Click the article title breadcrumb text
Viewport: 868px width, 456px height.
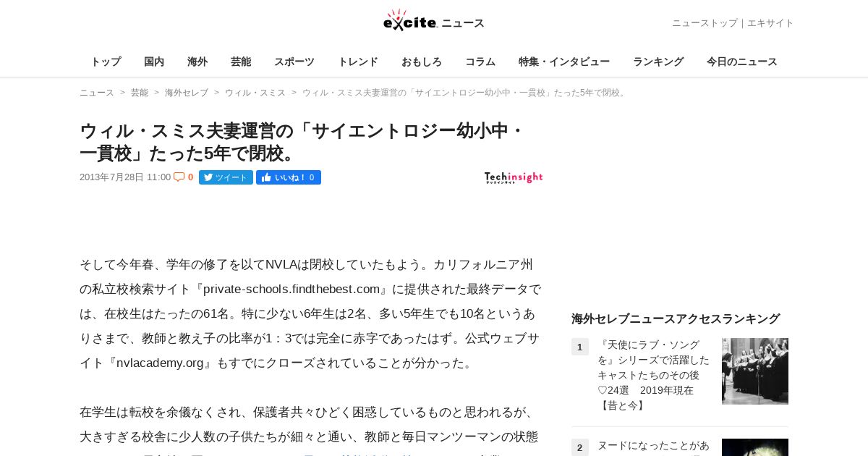click(464, 93)
